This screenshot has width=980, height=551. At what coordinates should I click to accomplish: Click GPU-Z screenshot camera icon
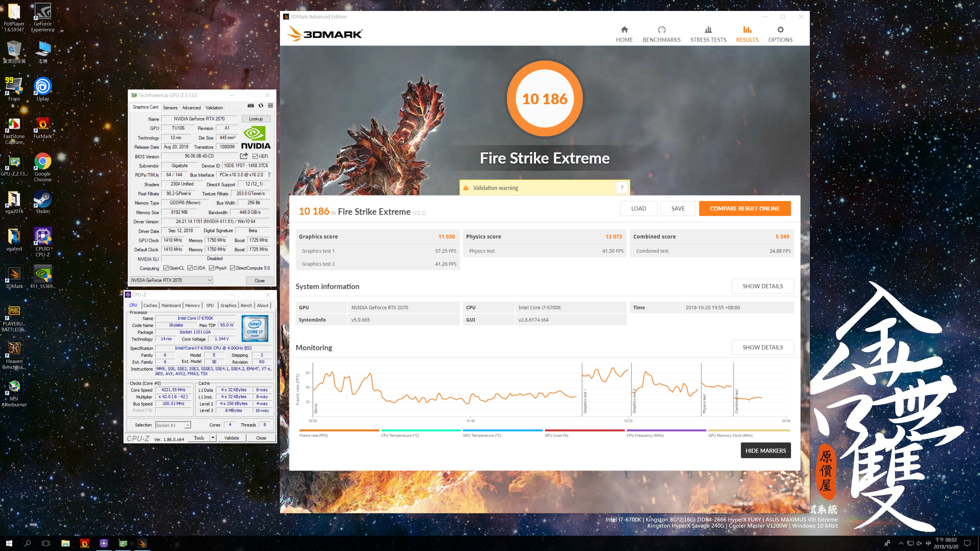[x=251, y=106]
